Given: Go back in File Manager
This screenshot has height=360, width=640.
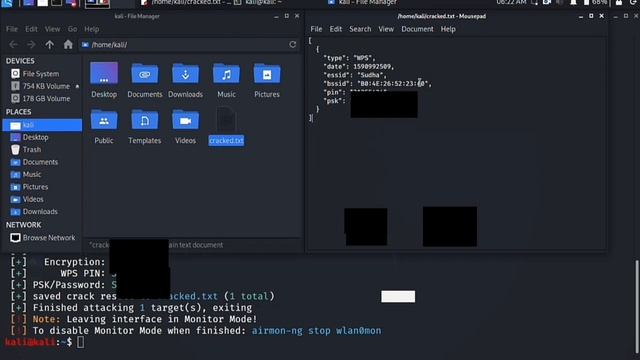Looking at the screenshot, I should point(13,44).
